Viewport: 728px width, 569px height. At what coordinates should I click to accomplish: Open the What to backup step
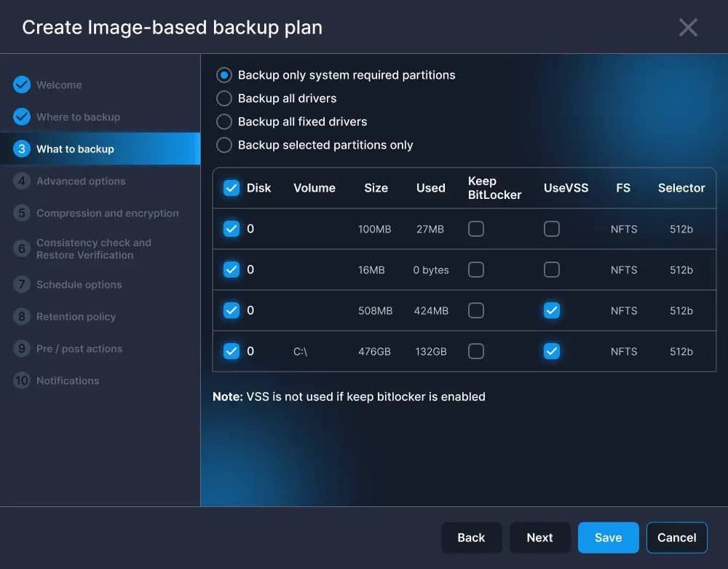[x=75, y=149]
